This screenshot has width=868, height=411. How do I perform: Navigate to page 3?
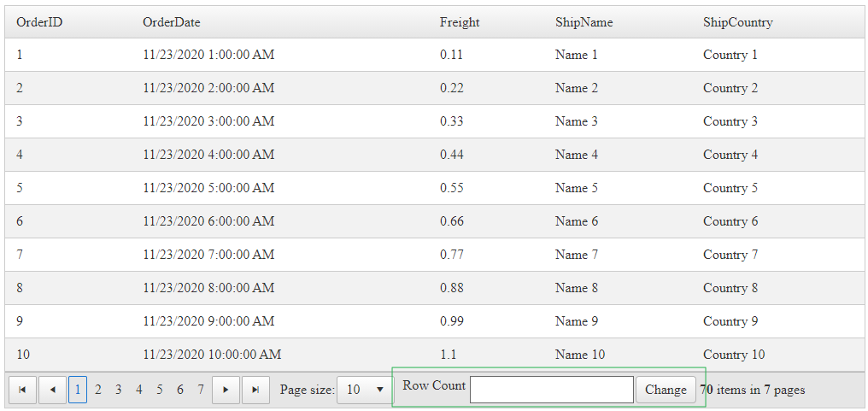(x=119, y=390)
